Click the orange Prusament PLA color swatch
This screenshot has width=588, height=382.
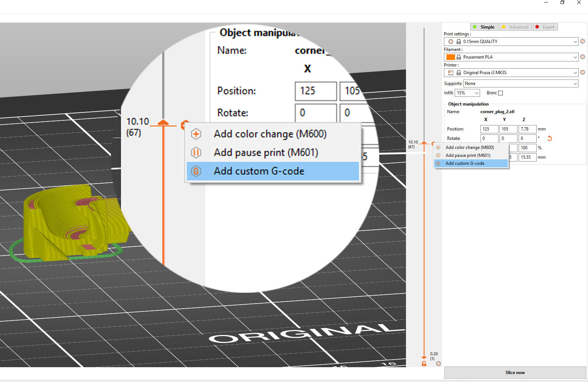point(450,57)
